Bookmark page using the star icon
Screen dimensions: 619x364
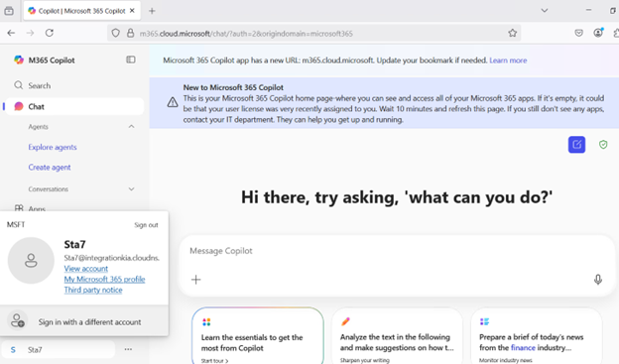click(513, 33)
